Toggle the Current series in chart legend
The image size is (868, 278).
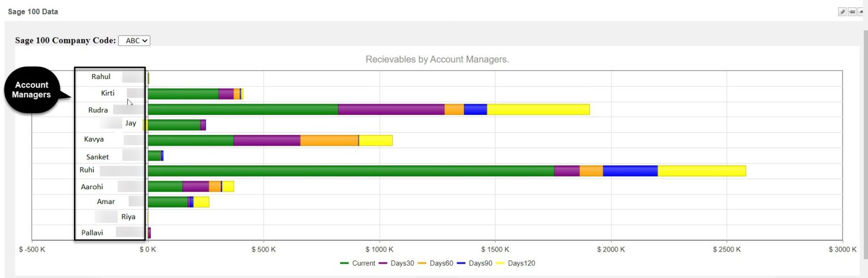click(x=358, y=263)
